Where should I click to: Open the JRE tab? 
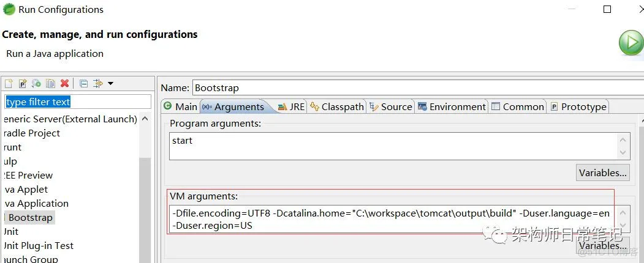(x=291, y=106)
